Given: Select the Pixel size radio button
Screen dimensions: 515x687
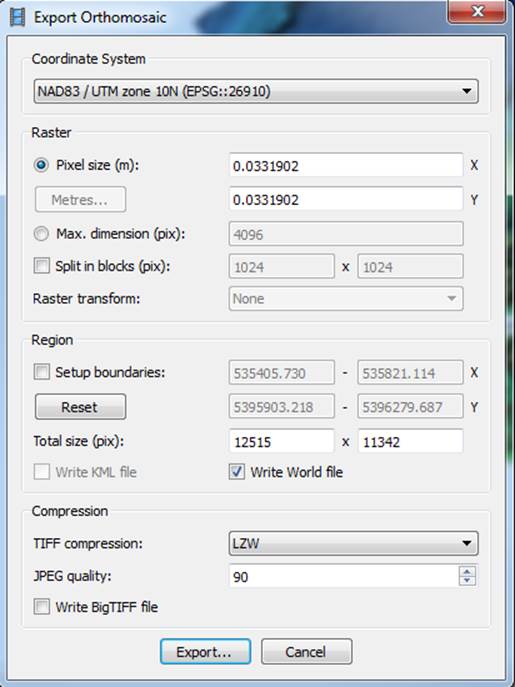Looking at the screenshot, I should [x=41, y=166].
